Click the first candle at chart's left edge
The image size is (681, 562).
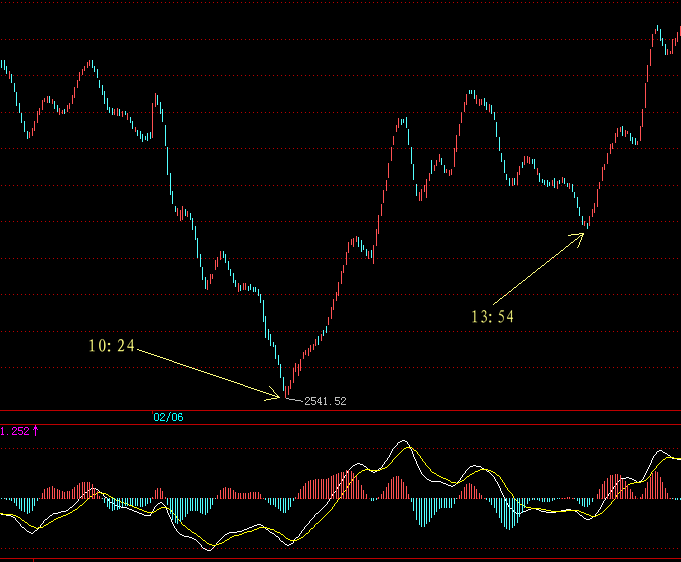3,66
